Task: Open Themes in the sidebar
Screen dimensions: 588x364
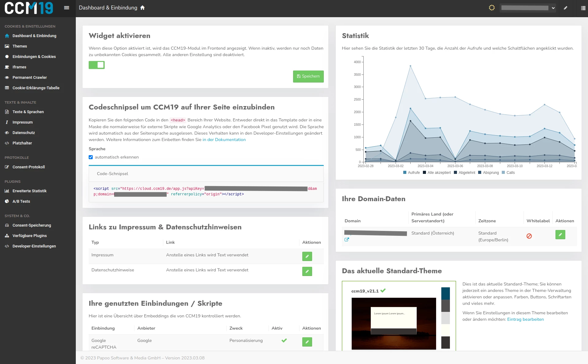Action: [x=20, y=46]
